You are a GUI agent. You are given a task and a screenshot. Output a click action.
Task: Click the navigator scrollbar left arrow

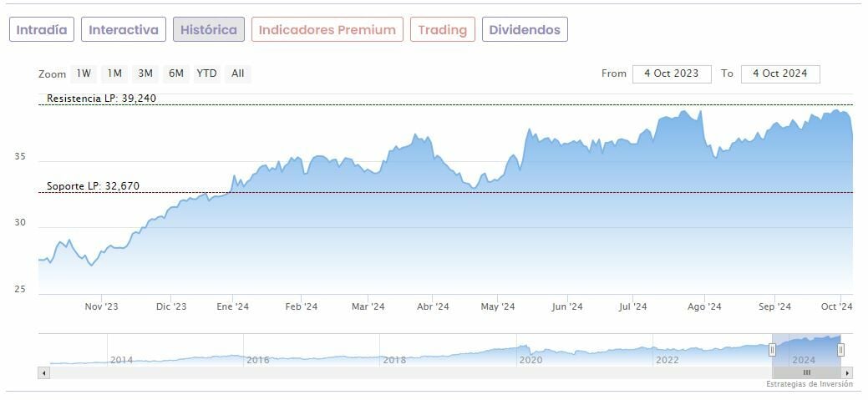[43, 372]
